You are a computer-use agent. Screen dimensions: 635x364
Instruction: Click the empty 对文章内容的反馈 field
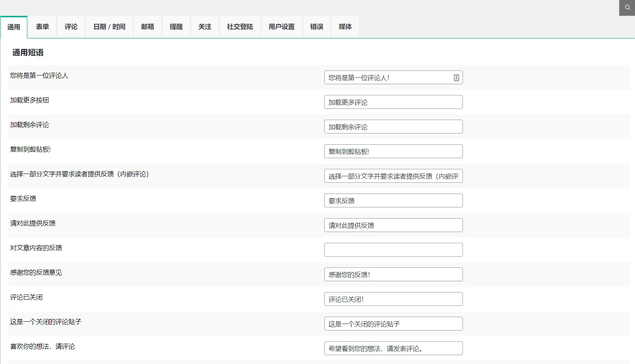click(393, 250)
